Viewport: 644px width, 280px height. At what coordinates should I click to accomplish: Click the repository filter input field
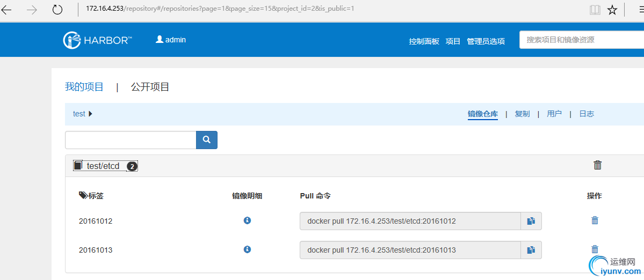(131, 140)
